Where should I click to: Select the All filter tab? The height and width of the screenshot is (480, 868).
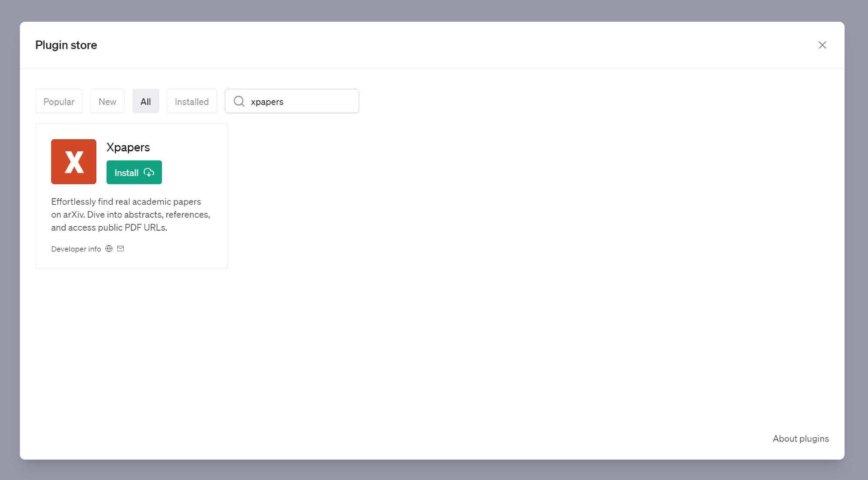click(145, 101)
